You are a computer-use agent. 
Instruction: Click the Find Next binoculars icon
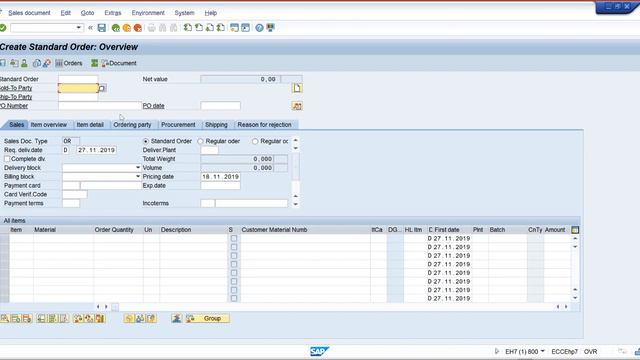[174, 28]
